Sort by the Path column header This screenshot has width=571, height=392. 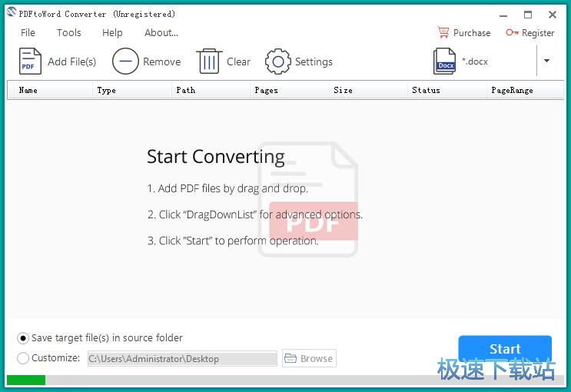[211, 90]
